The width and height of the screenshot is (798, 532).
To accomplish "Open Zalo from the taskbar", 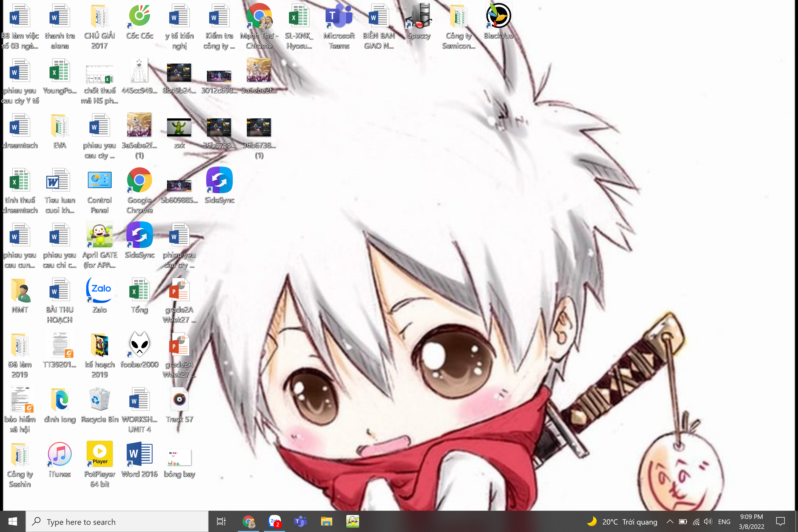I will pyautogui.click(x=275, y=521).
